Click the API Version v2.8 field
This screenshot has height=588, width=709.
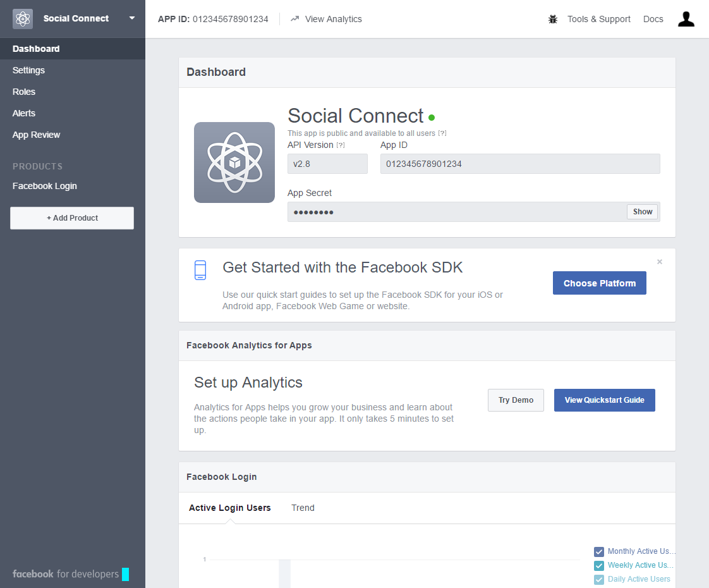pyautogui.click(x=327, y=164)
